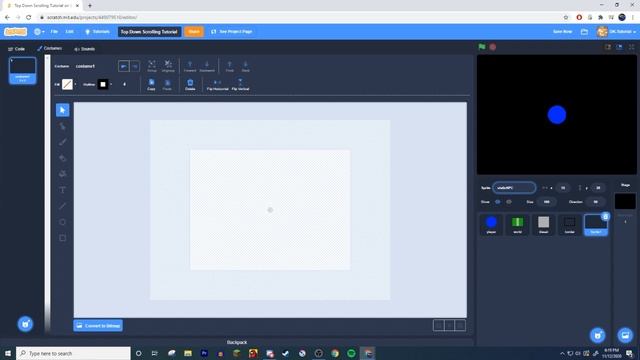Select the Text tool

pos(62,190)
